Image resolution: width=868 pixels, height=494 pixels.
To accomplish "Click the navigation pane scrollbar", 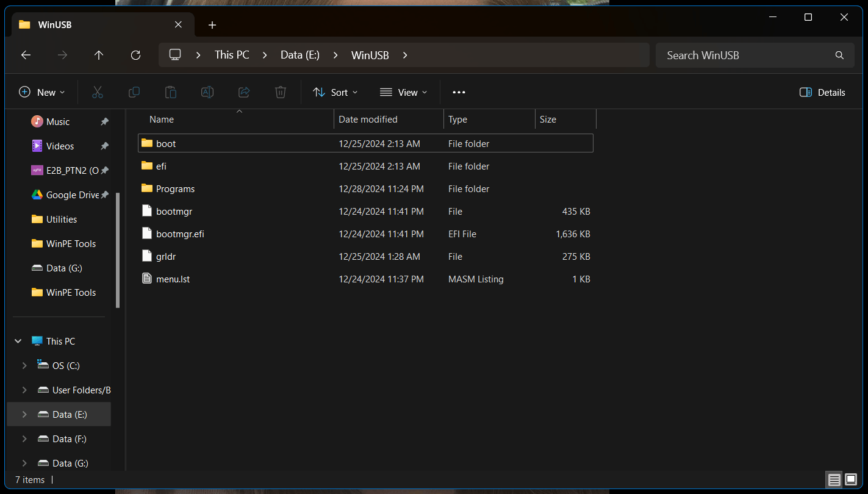I will pyautogui.click(x=118, y=250).
